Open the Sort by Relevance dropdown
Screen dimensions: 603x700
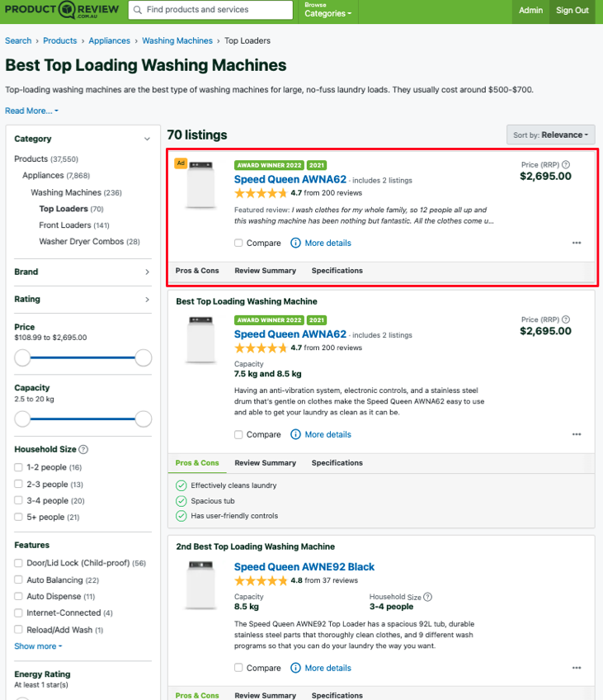point(550,135)
